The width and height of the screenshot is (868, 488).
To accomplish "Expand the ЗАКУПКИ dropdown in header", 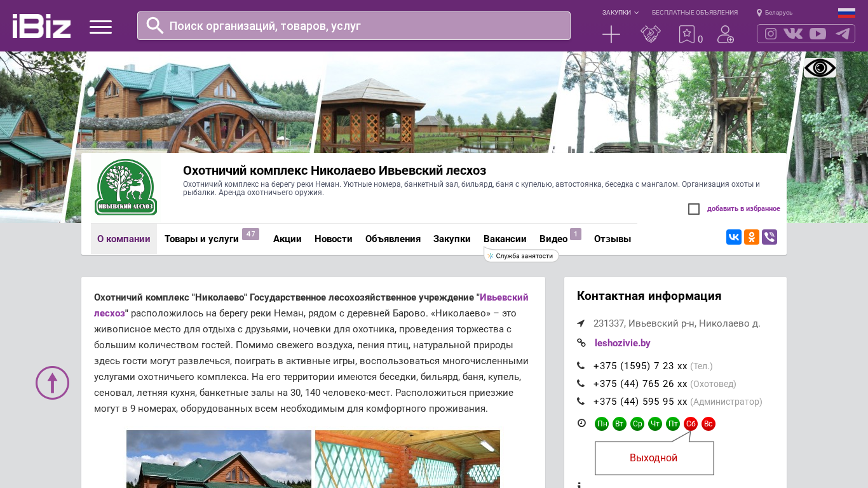I will pos(620,13).
